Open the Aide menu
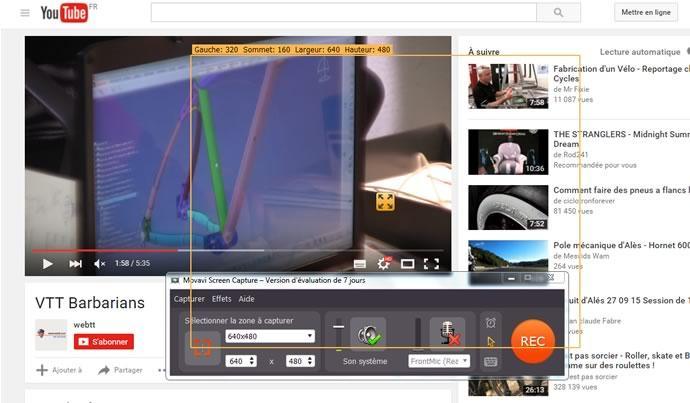The width and height of the screenshot is (690, 403). [x=246, y=299]
